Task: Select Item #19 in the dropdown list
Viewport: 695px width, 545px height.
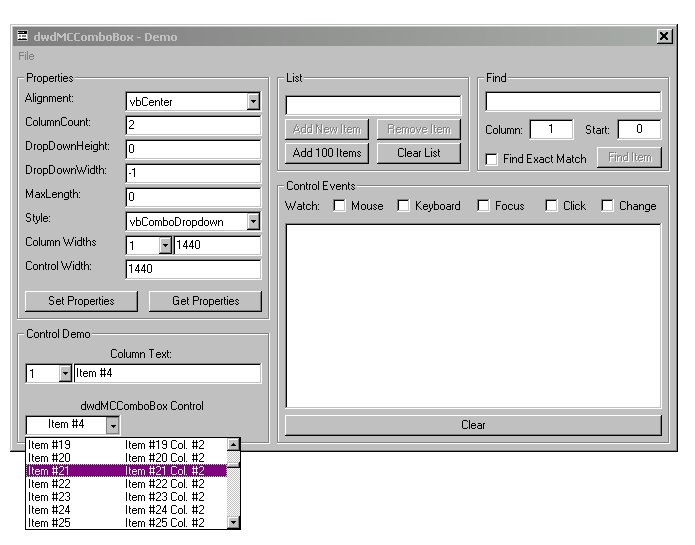Action: coord(126,445)
